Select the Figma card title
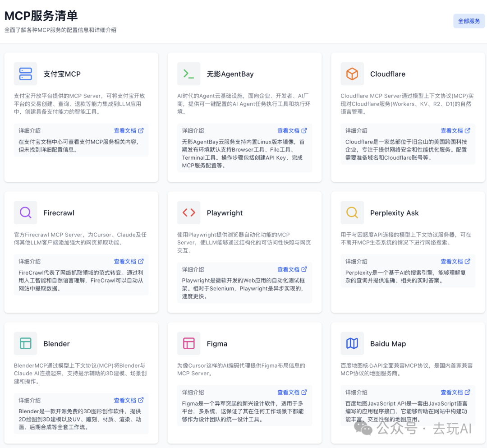Viewport: 487px width, 448px height. (217, 344)
